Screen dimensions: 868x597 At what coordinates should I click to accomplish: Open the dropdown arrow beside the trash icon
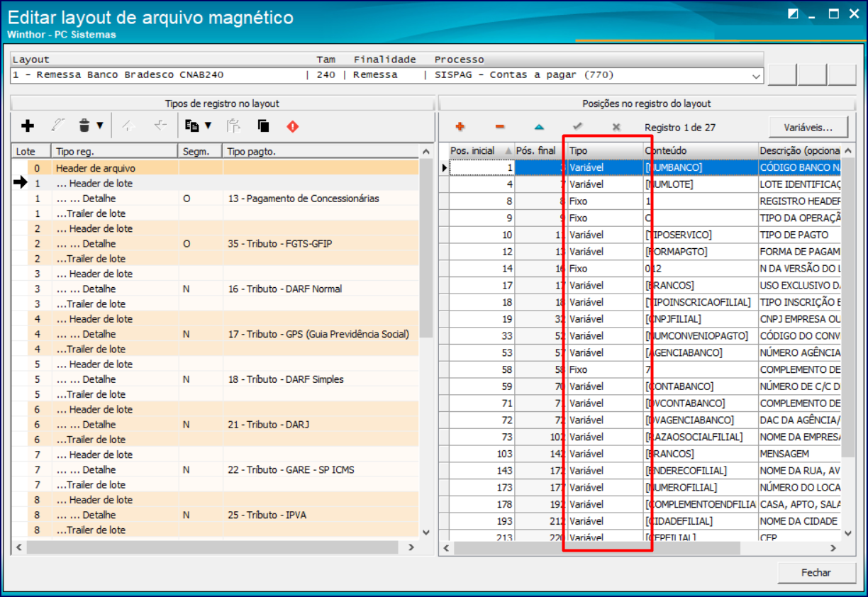100,126
